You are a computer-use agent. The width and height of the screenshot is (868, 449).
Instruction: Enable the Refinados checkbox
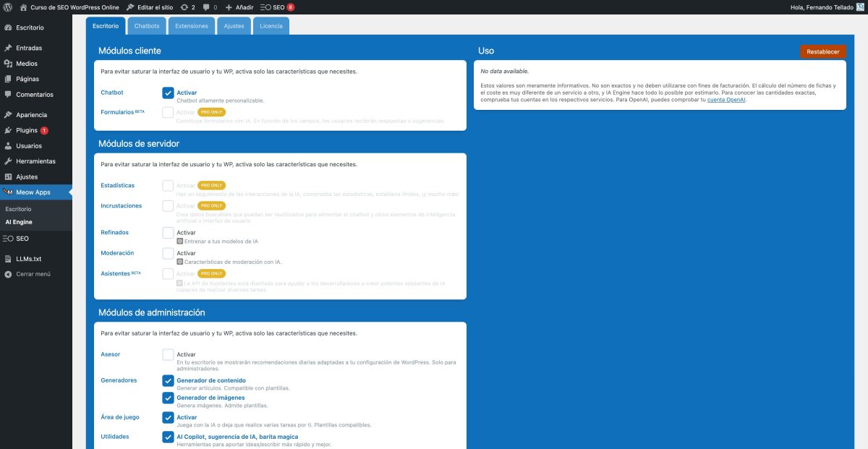(x=168, y=233)
